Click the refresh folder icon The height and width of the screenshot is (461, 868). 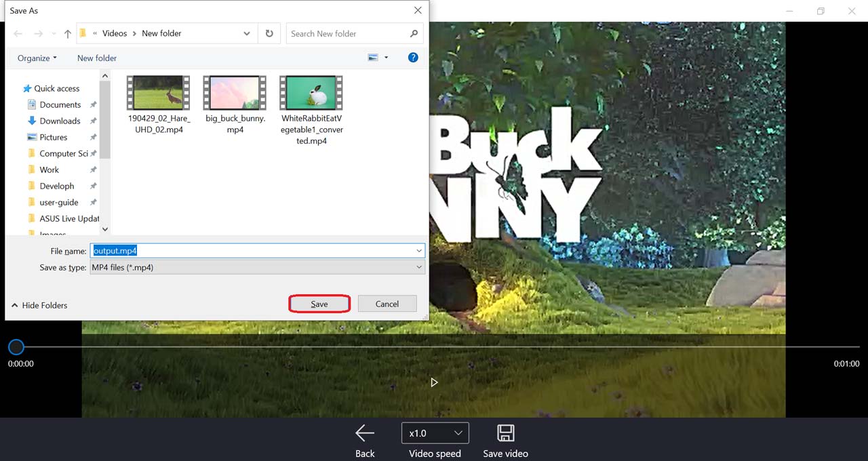[x=269, y=33]
